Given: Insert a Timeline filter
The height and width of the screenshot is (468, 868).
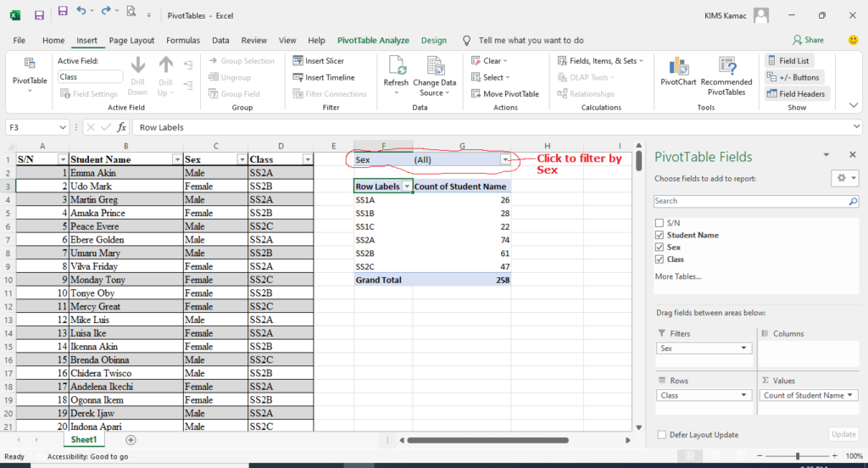Looking at the screenshot, I should 324,77.
